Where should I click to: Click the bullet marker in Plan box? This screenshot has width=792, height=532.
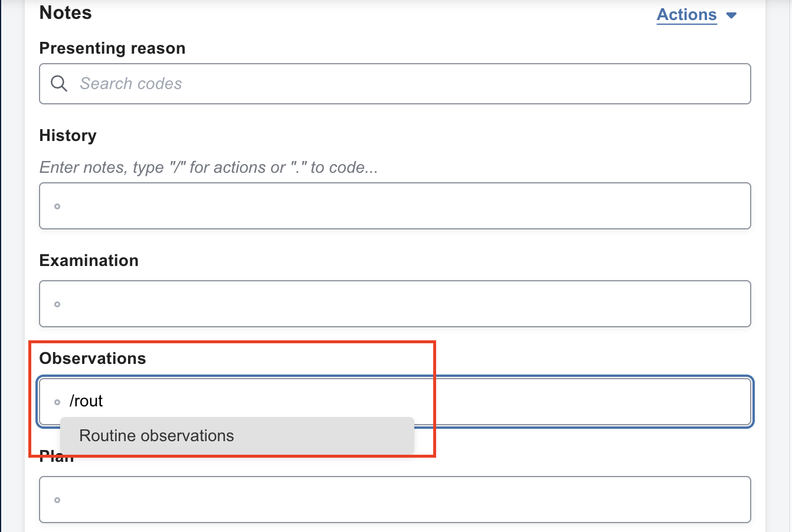point(57,500)
